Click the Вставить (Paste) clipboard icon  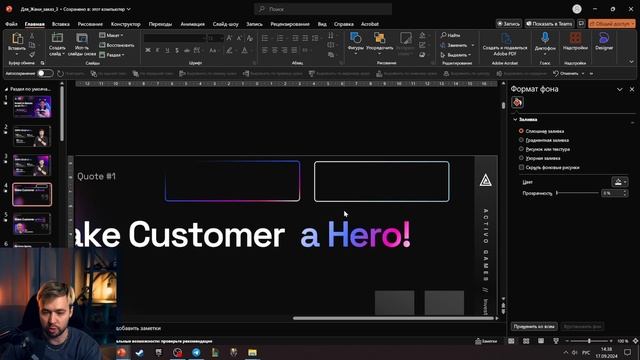click(x=17, y=39)
